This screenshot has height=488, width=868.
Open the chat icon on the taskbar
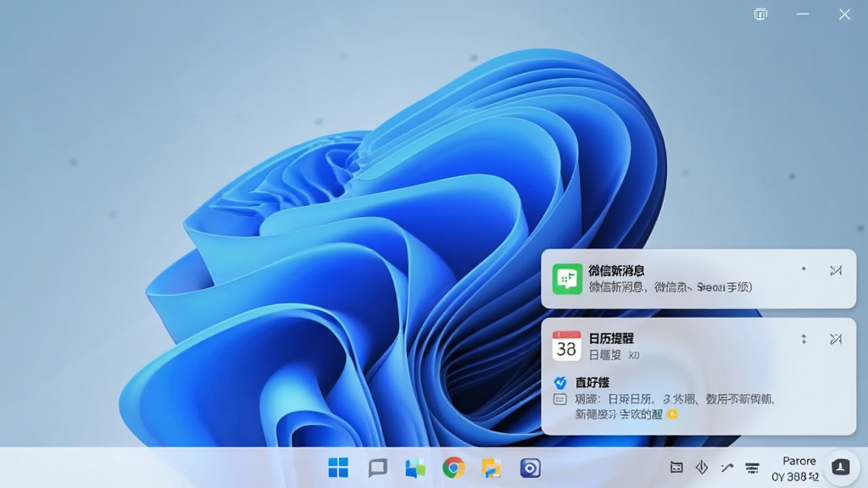pyautogui.click(x=377, y=468)
